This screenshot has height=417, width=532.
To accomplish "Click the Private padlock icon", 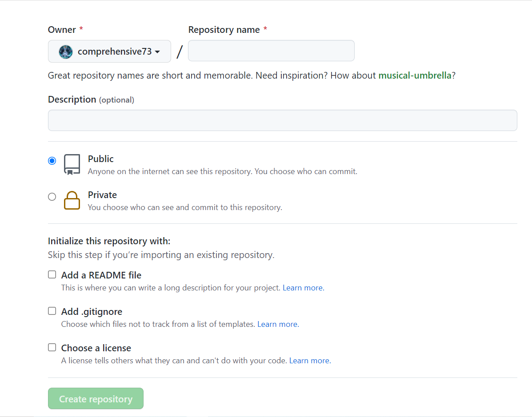I will pyautogui.click(x=72, y=200).
